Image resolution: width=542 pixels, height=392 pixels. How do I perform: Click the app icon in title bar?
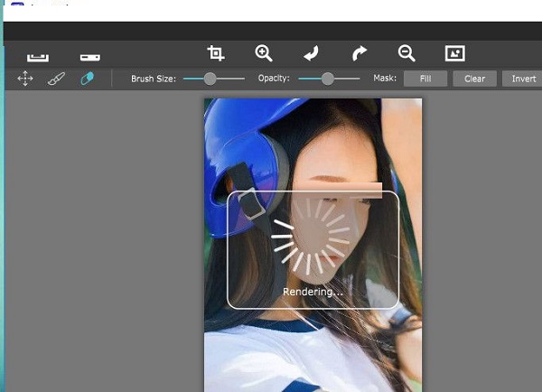(x=14, y=5)
